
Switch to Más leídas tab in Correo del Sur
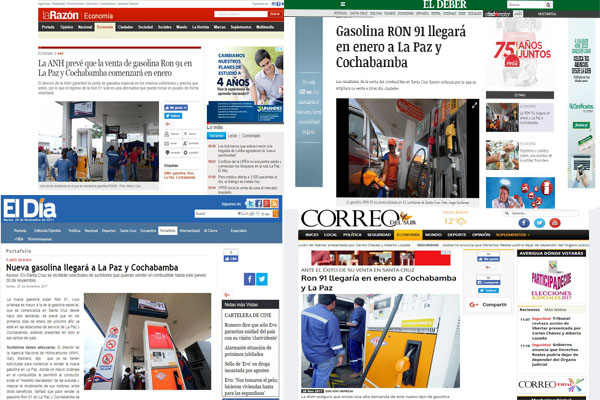tap(555, 310)
